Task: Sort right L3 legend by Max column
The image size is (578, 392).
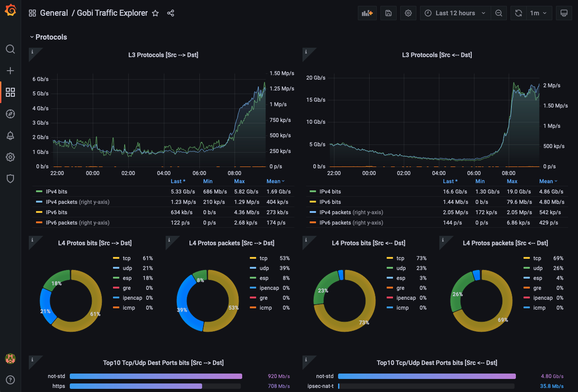Action: 512,181
